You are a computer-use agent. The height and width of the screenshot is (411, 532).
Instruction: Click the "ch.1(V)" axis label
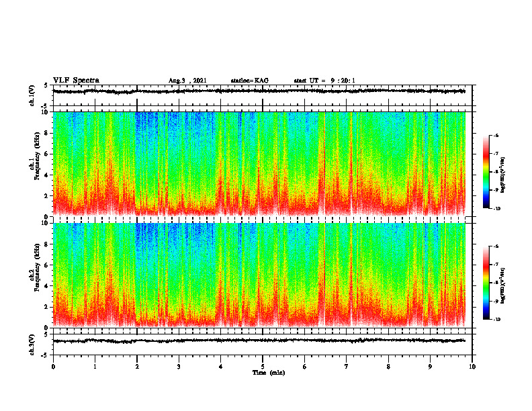[32, 95]
